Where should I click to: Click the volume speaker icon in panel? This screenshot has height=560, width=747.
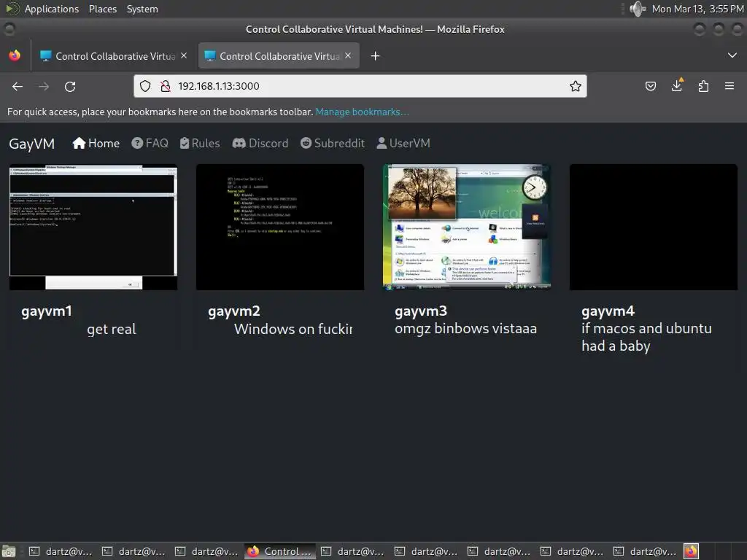pos(638,9)
